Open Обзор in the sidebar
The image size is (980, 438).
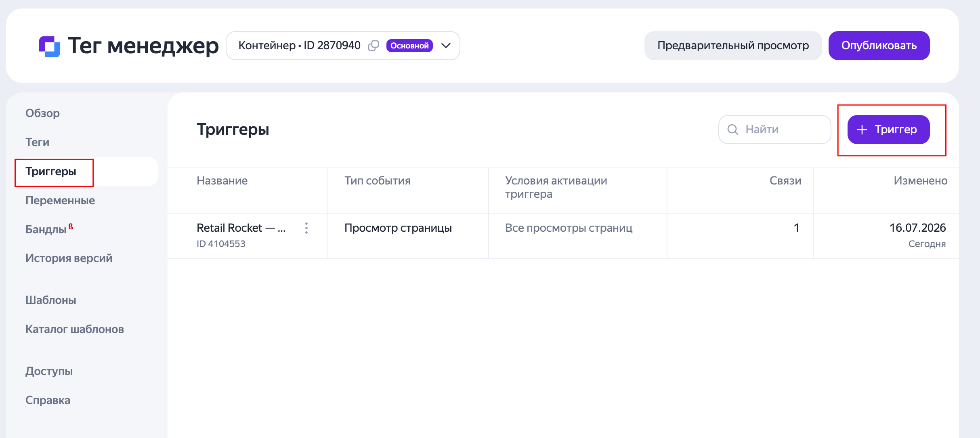click(x=42, y=113)
